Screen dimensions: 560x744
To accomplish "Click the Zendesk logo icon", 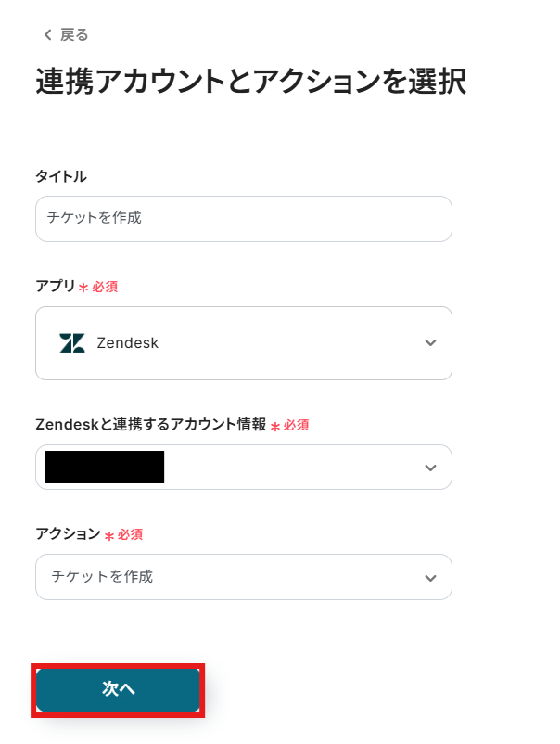I will click(x=72, y=343).
